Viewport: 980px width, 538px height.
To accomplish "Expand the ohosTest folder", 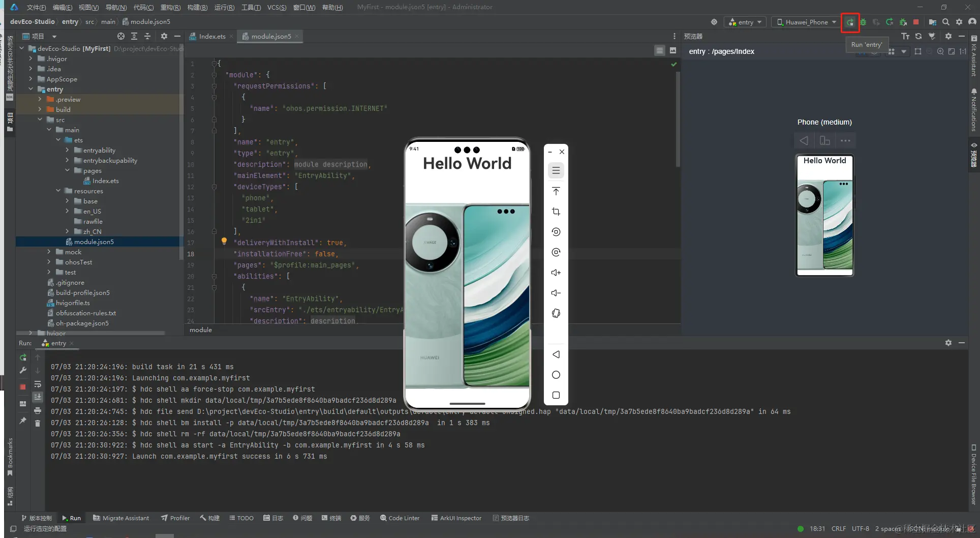I will tap(49, 262).
